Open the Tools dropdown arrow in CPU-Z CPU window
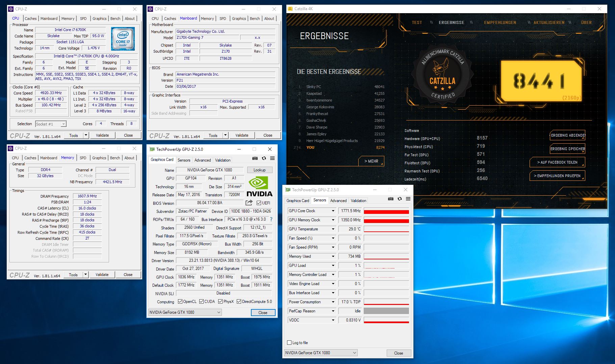Screen dimensions: 615x364 click(x=86, y=135)
